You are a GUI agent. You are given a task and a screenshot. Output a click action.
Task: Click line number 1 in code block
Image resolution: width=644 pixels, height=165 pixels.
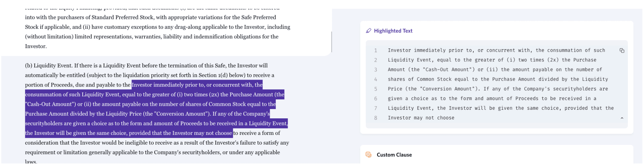coord(376,51)
